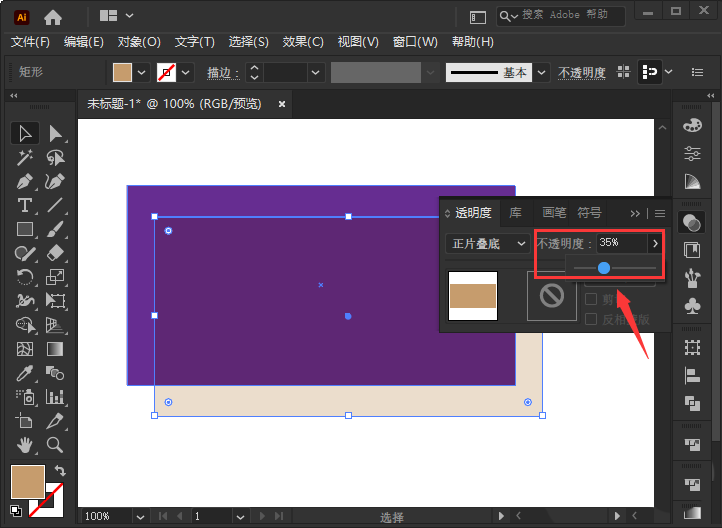Open the zoom level dropdown at 100%
The height and width of the screenshot is (528, 722).
[140, 517]
